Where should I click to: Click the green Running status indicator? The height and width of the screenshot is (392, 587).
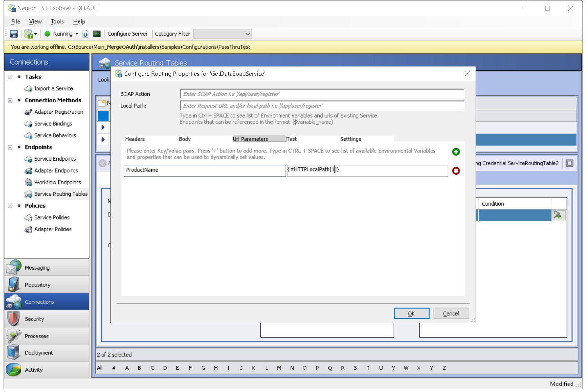[x=47, y=34]
